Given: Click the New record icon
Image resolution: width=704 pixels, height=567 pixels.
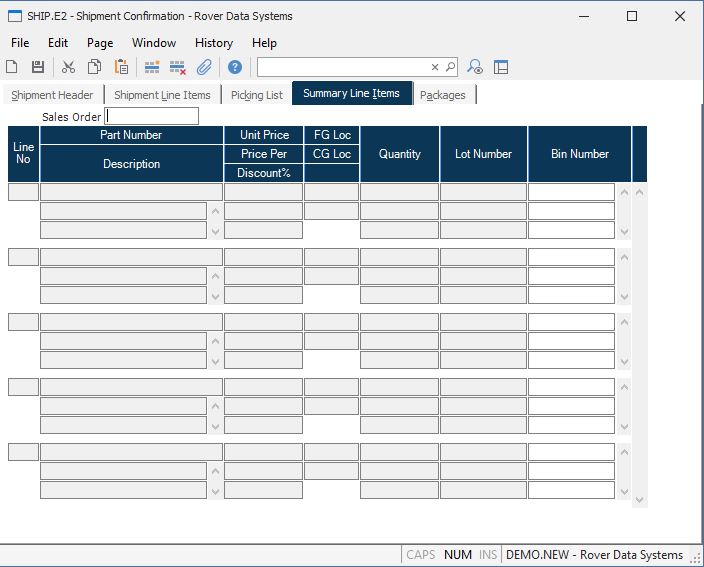Looking at the screenshot, I should (x=12, y=67).
